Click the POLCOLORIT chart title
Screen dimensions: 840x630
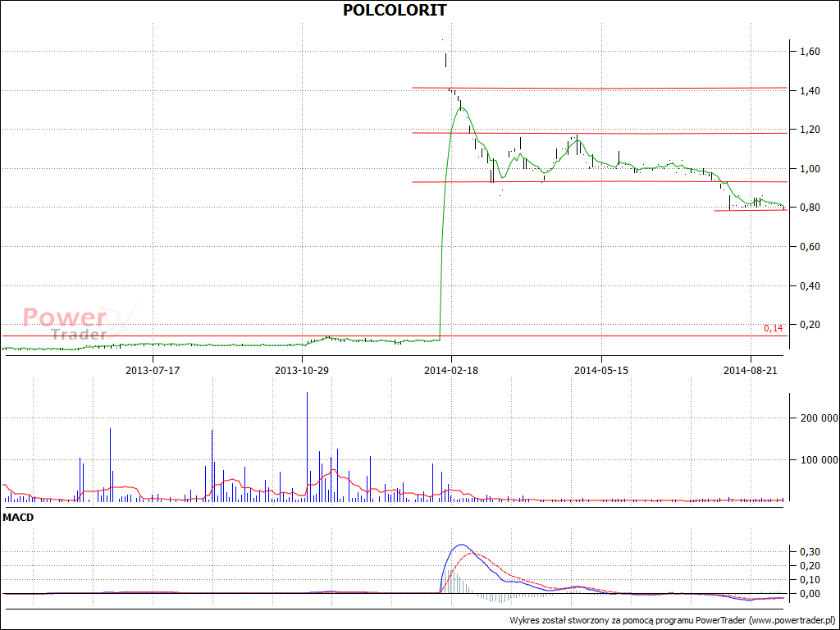pyautogui.click(x=395, y=10)
